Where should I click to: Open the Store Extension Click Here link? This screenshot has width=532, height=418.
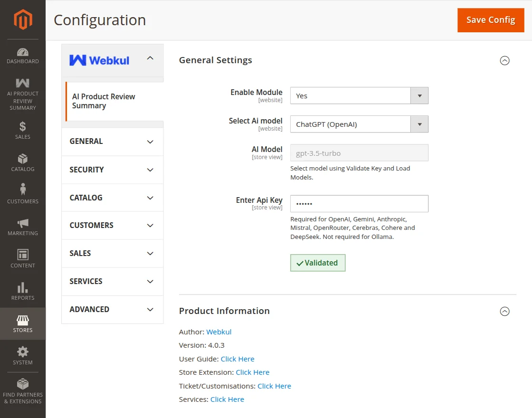(x=252, y=372)
